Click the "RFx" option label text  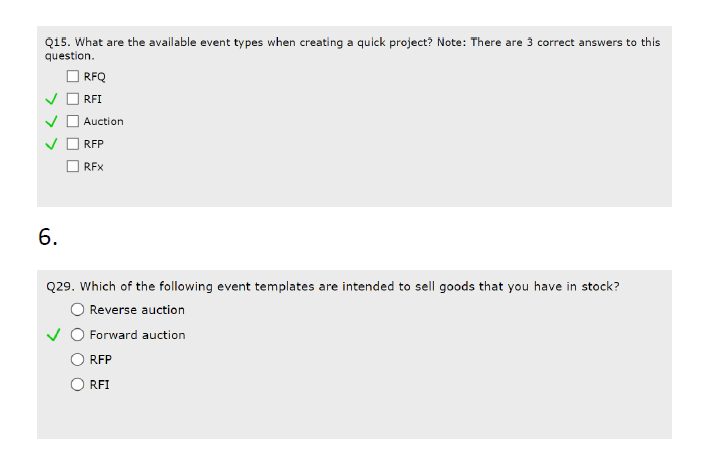(x=93, y=167)
